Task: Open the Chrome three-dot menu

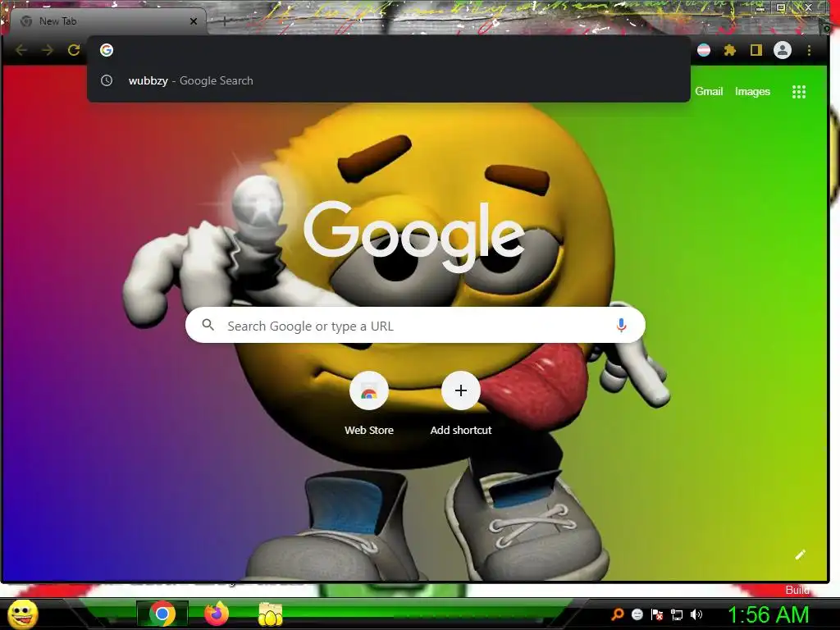Action: (x=809, y=50)
